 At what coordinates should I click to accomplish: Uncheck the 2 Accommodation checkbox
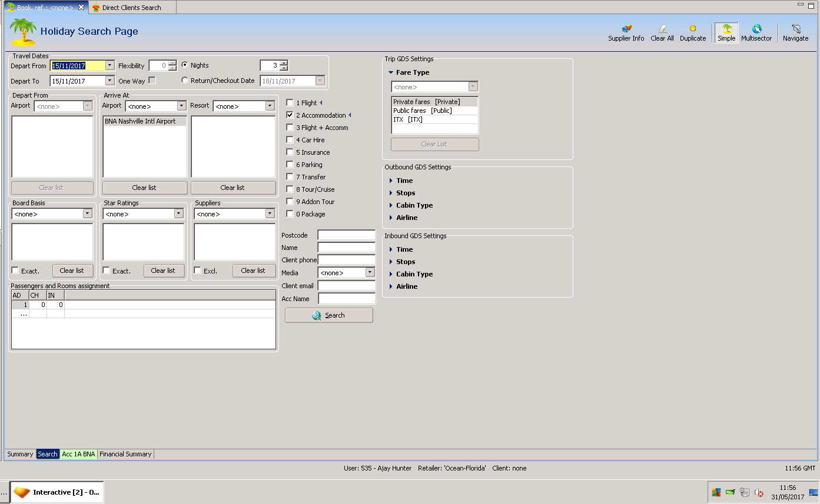pyautogui.click(x=290, y=115)
